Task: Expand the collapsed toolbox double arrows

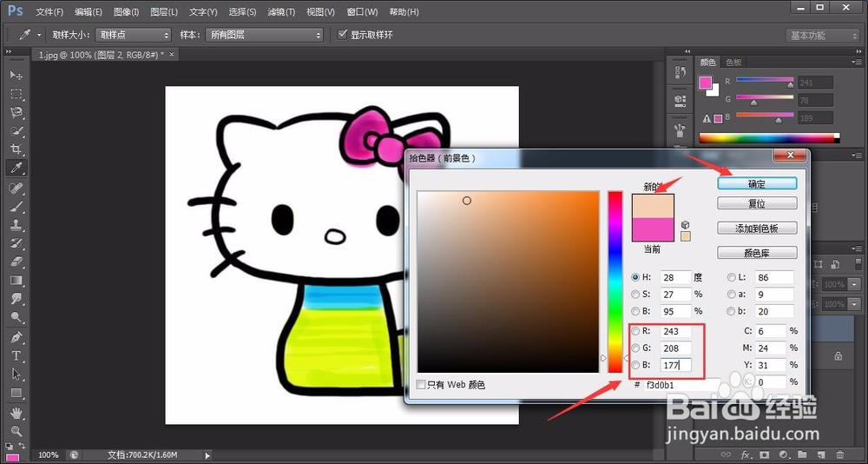Action: pyautogui.click(x=9, y=51)
